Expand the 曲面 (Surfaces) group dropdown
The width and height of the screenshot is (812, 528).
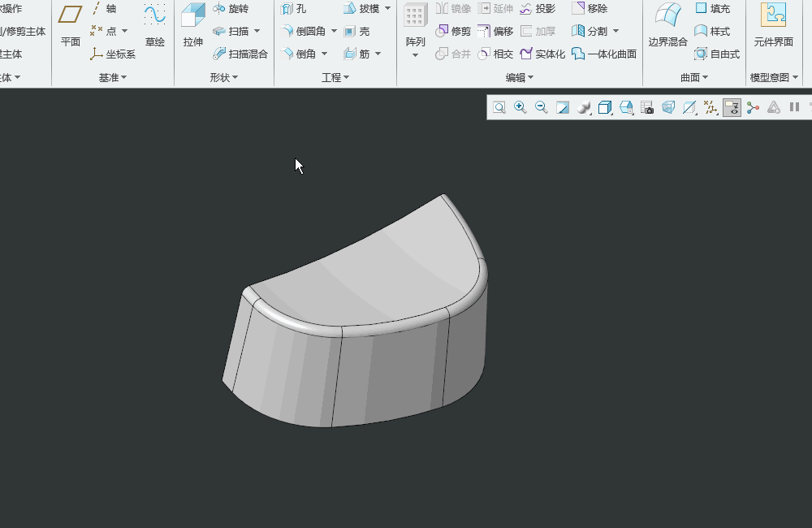pyautogui.click(x=694, y=77)
